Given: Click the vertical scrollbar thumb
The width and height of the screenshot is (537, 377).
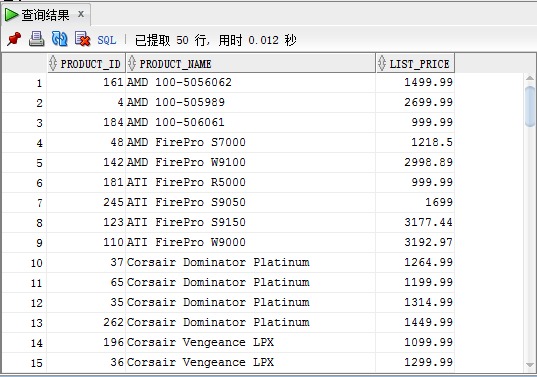Looking at the screenshot, I should (530, 106).
